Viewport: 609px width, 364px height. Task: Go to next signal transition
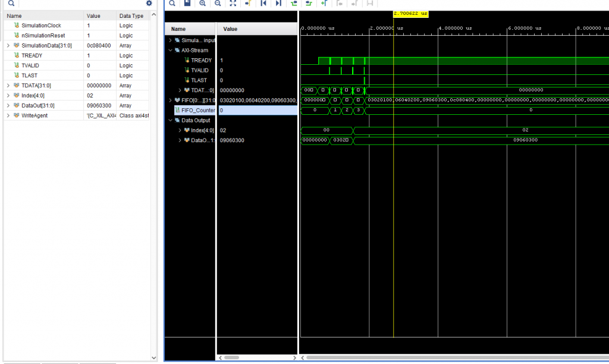click(x=309, y=4)
